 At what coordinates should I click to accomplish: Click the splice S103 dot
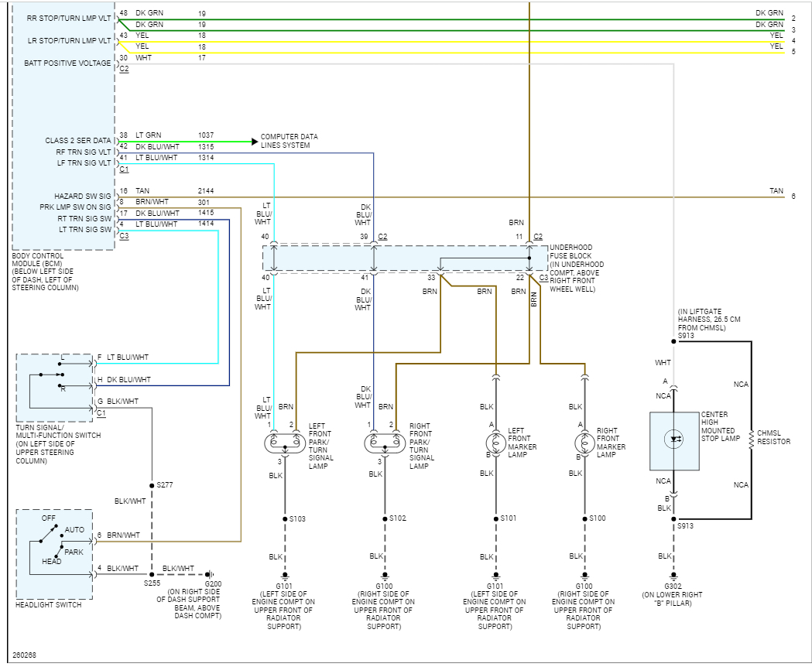pos(285,519)
